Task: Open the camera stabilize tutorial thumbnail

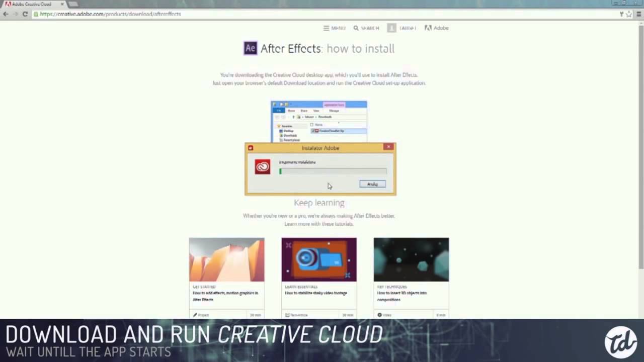Action: 319,259
